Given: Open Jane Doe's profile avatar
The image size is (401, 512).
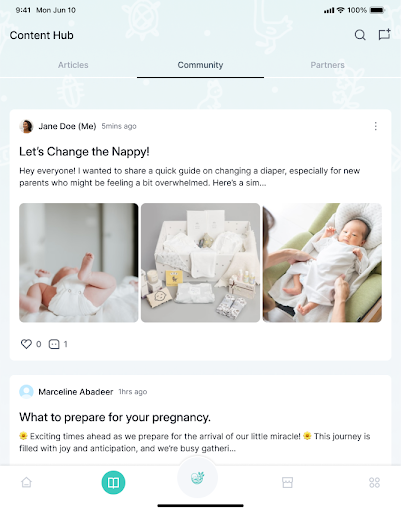Looking at the screenshot, I should (x=26, y=126).
